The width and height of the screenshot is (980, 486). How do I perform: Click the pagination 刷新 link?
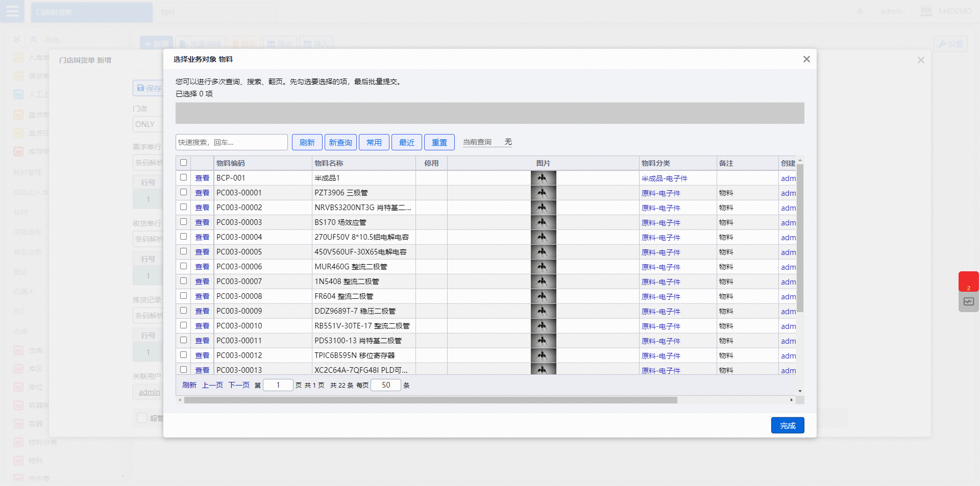(189, 385)
